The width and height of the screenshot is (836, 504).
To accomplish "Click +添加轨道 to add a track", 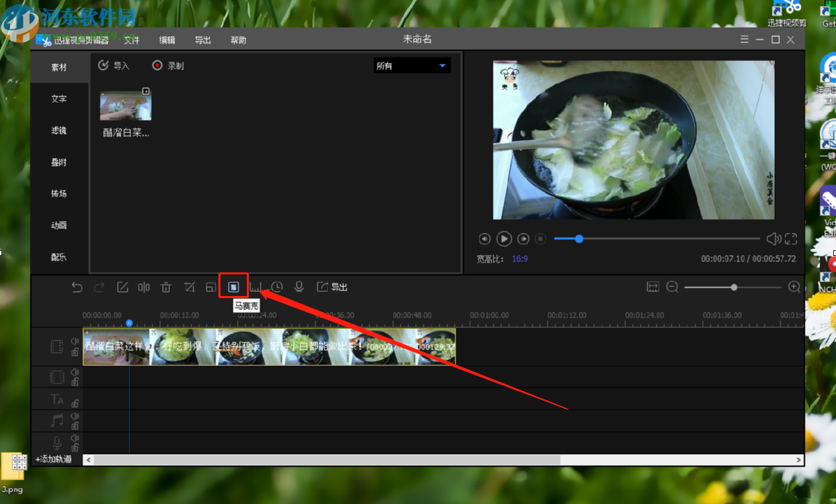I will (53, 459).
